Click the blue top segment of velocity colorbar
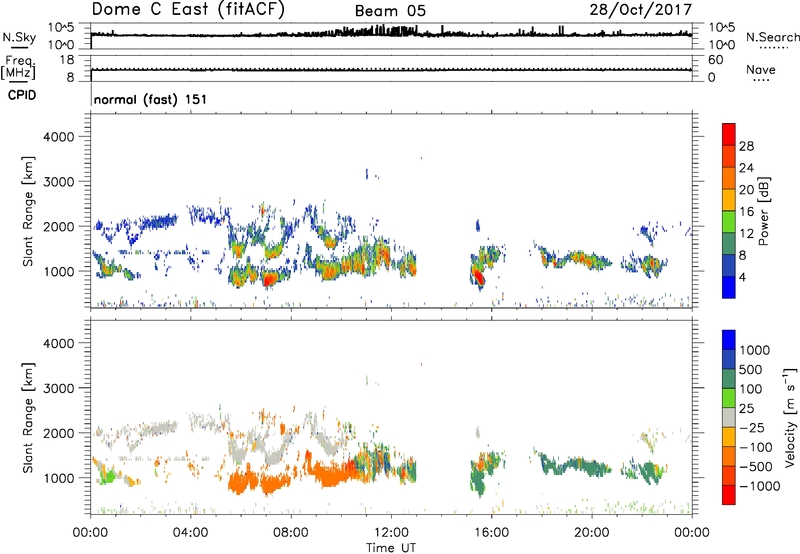 click(729, 340)
